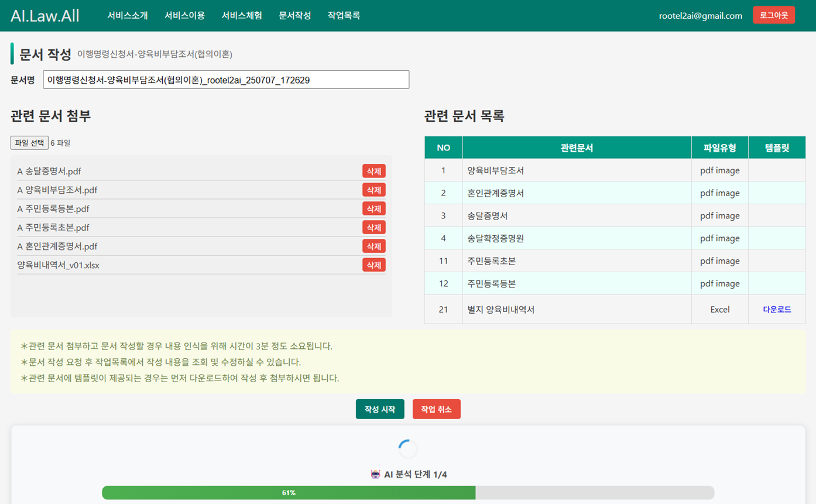This screenshot has height=504, width=816.
Task: Select file name 양육비내역서_v01.xlsx
Action: (59, 265)
